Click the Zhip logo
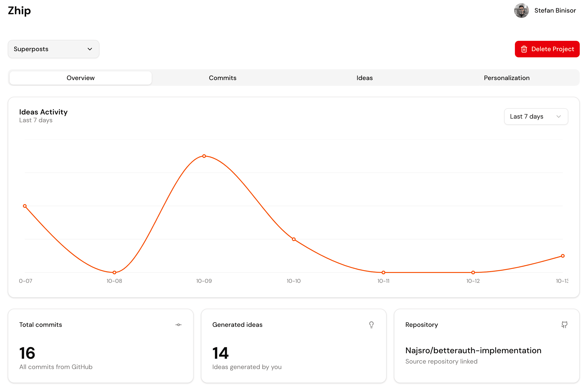The image size is (588, 389). (x=19, y=11)
